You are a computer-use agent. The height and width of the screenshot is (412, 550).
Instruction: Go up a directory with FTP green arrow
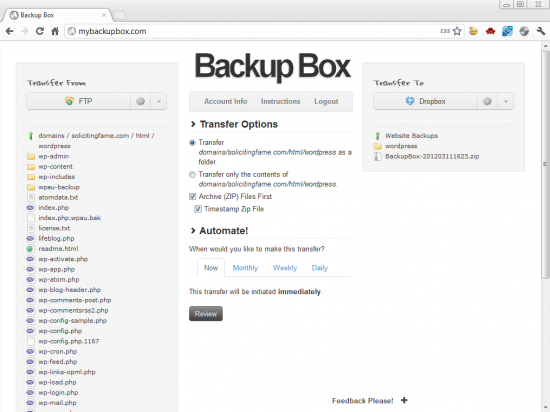click(x=31, y=136)
